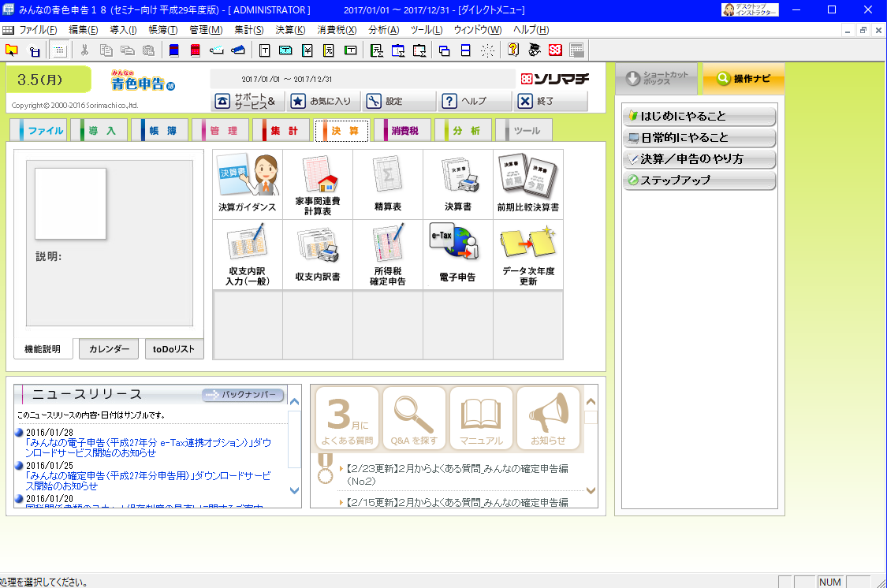Open the 消費税(X) menu

click(x=337, y=30)
